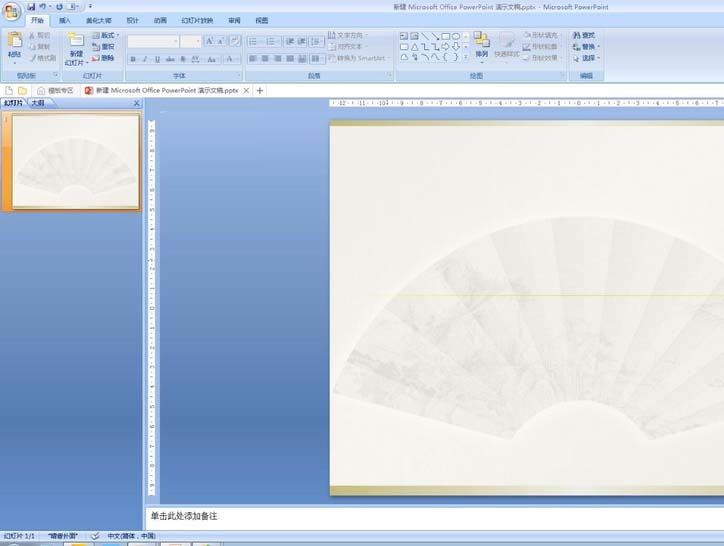Select the left brace shape
This screenshot has height=546, width=724.
coord(446,57)
